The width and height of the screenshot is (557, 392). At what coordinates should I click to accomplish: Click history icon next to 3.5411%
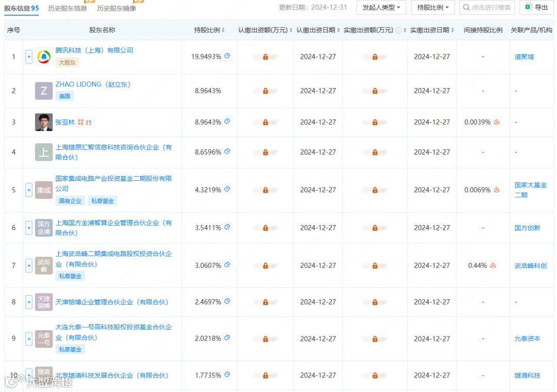point(227,227)
